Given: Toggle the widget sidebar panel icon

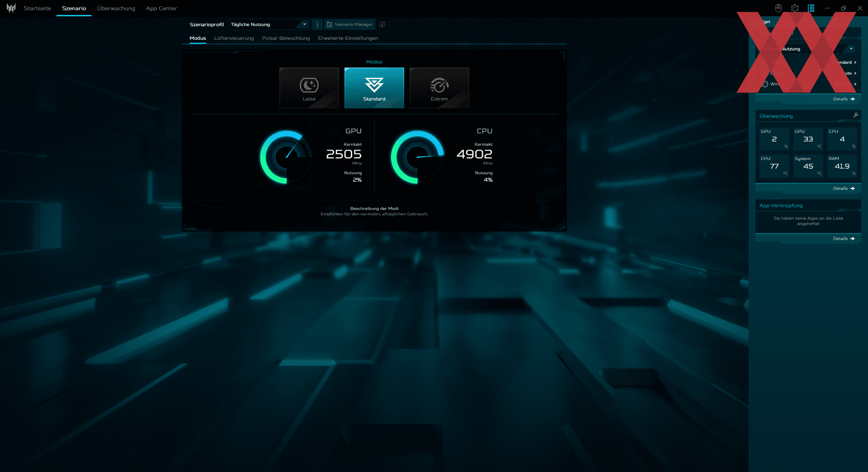Looking at the screenshot, I should click(811, 8).
